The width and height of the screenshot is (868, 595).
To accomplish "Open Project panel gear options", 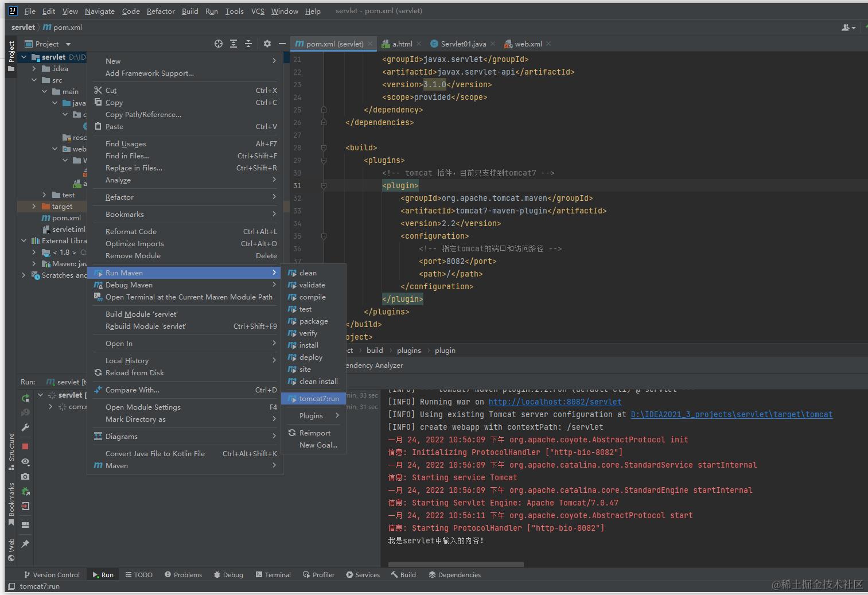I will point(267,44).
